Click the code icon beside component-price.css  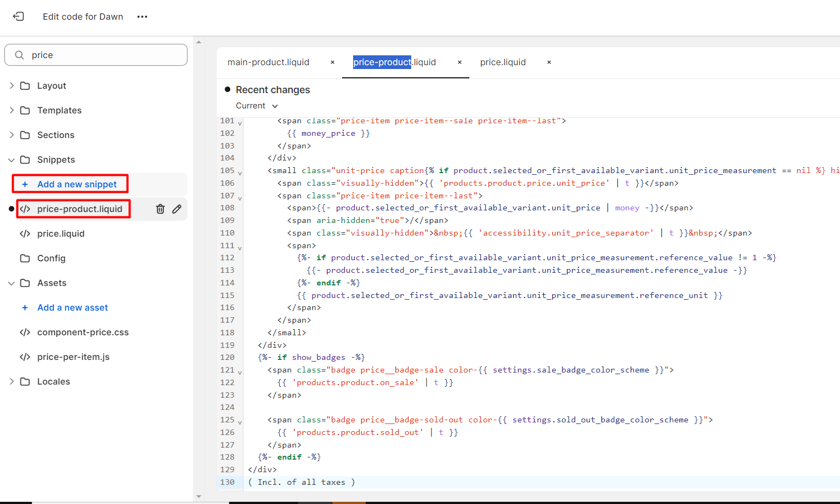25,332
